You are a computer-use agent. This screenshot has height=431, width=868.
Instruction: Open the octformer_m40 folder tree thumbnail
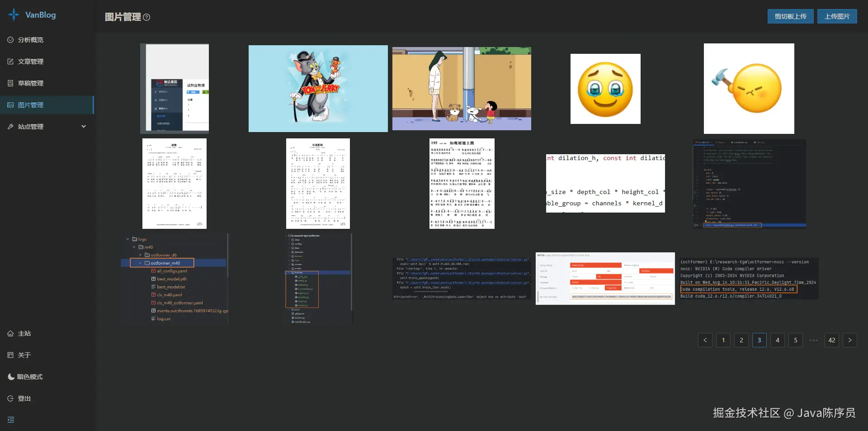click(175, 279)
